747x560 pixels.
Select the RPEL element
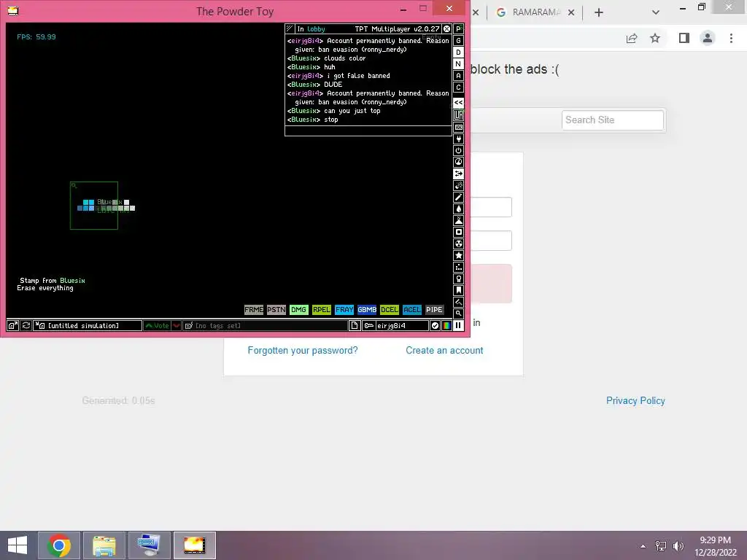pyautogui.click(x=322, y=309)
